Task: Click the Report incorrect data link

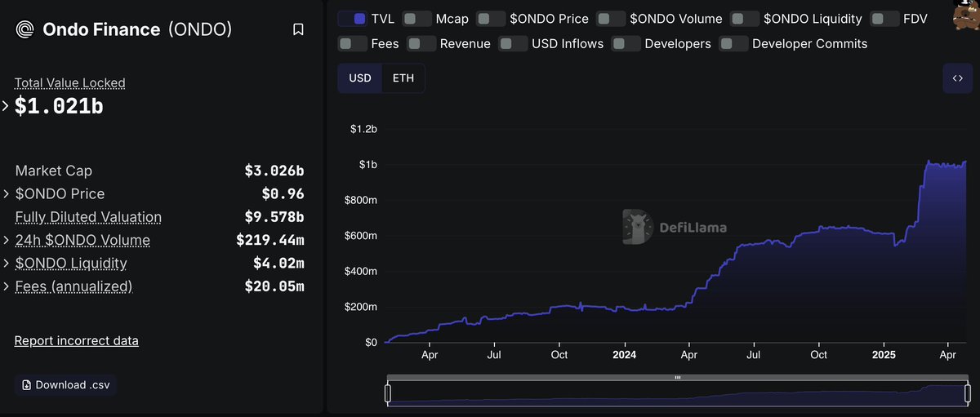Action: (77, 340)
